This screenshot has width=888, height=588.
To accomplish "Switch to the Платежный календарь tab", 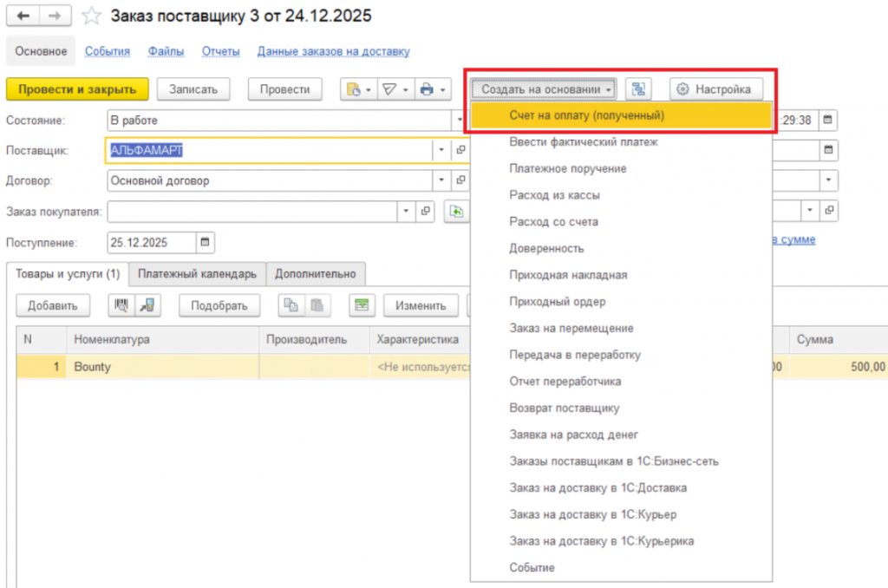I will click(x=197, y=274).
